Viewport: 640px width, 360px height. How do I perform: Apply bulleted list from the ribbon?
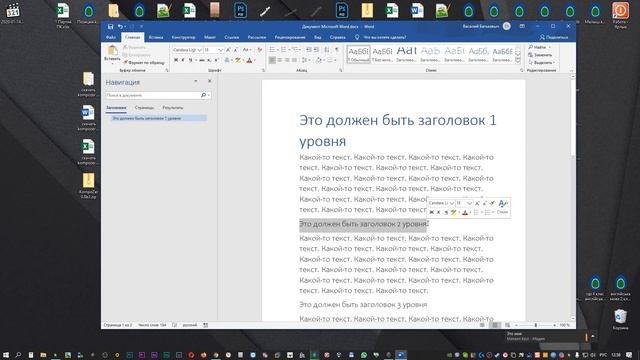click(x=272, y=50)
